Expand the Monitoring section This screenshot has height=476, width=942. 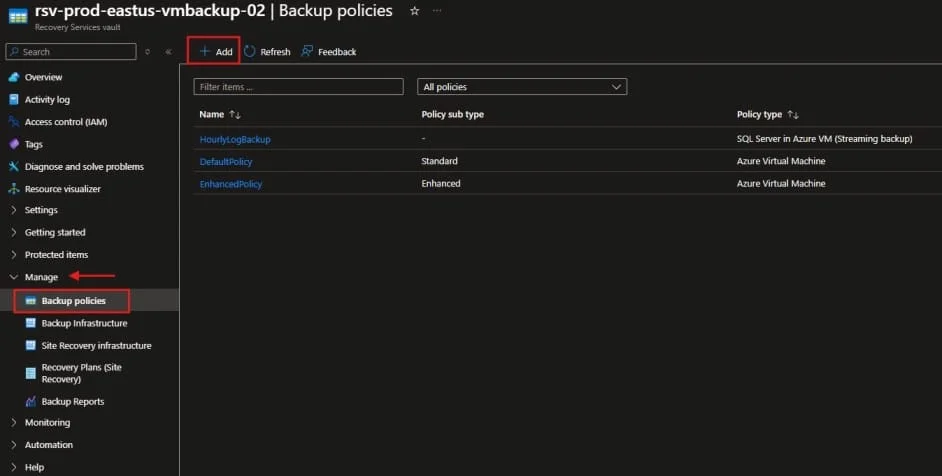[47, 423]
